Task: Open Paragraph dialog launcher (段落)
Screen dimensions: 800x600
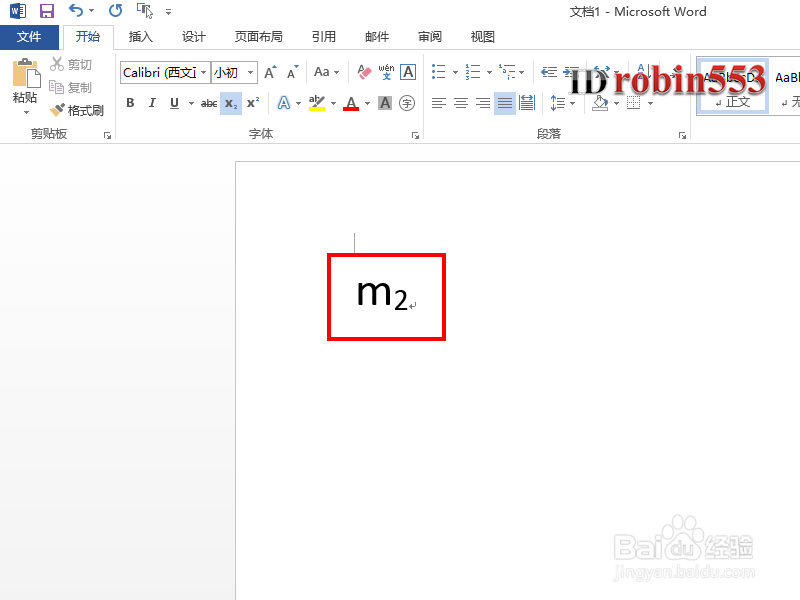Action: (x=682, y=135)
